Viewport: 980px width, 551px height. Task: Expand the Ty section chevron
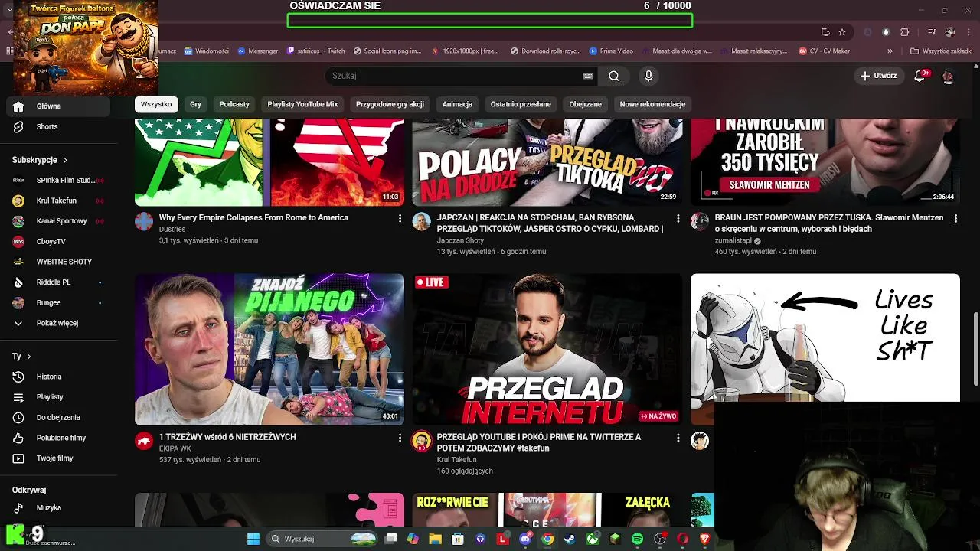pyautogui.click(x=29, y=357)
